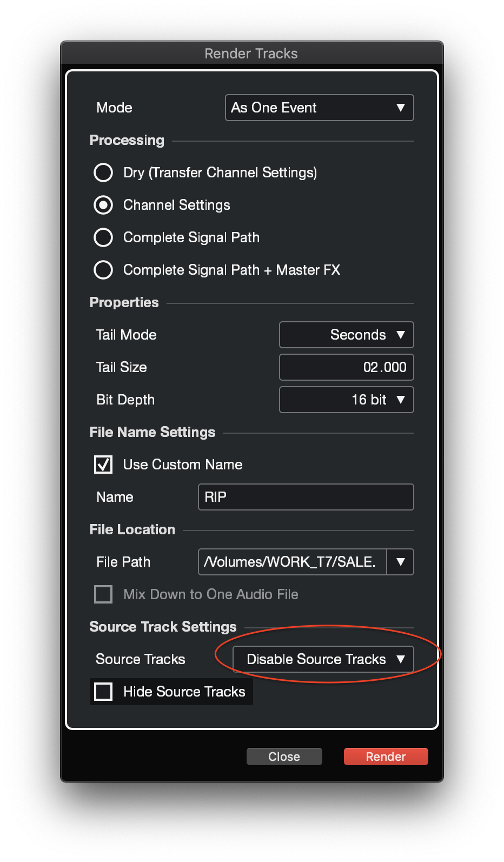Click the Mode dropdown arrow icon
Viewport: 504px width, 862px height.
click(401, 108)
